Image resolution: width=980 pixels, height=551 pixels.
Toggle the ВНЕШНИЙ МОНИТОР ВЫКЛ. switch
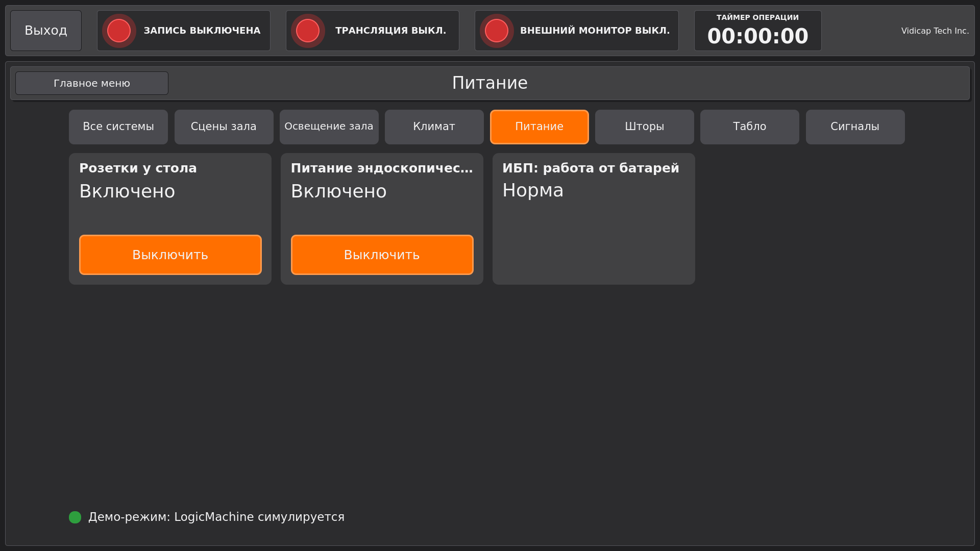point(577,31)
